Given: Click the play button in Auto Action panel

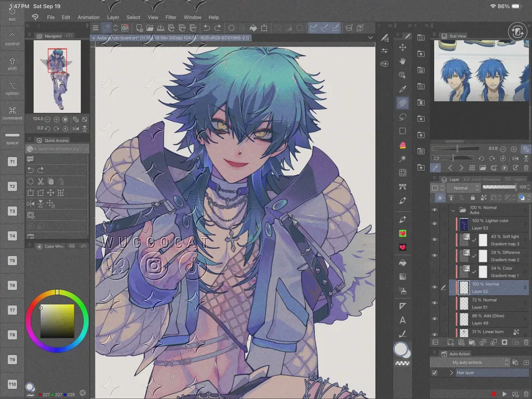Looking at the screenshot, I should (x=504, y=394).
